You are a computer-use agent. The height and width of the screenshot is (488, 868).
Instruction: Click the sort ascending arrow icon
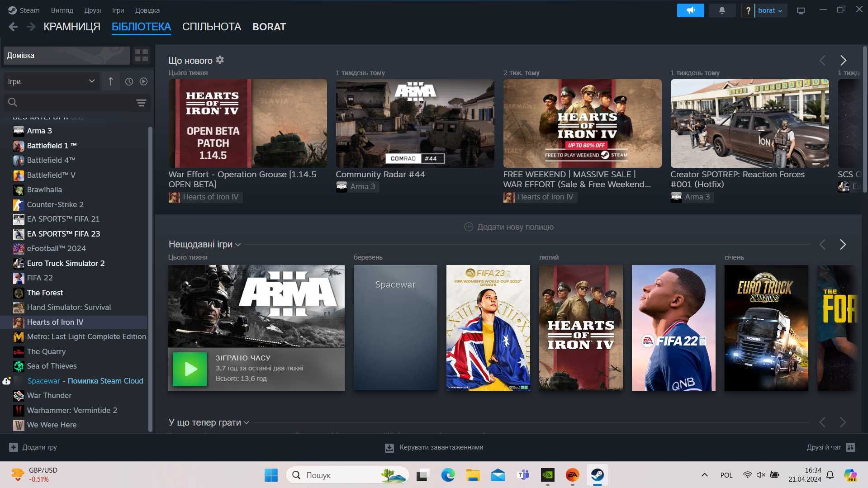click(111, 81)
